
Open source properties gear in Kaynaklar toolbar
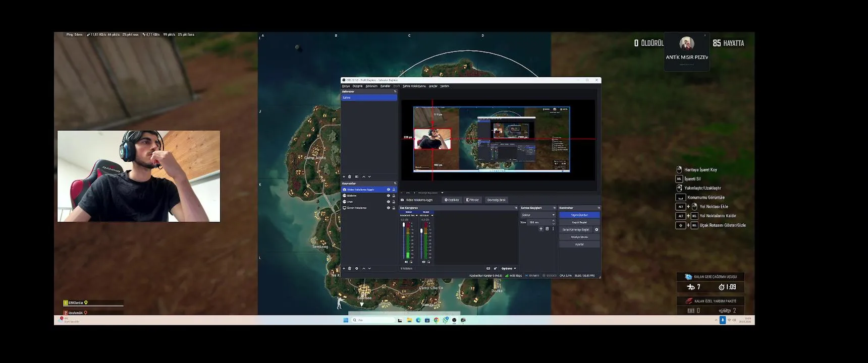coord(357,268)
